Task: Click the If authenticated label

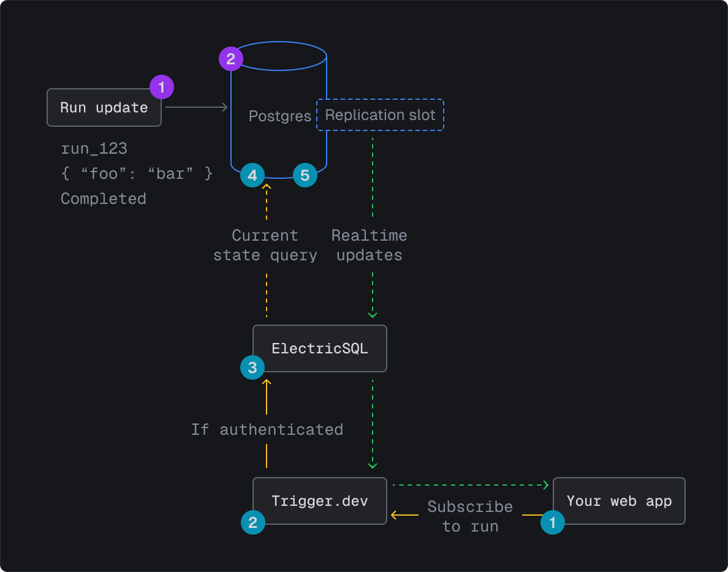Action: (x=267, y=429)
